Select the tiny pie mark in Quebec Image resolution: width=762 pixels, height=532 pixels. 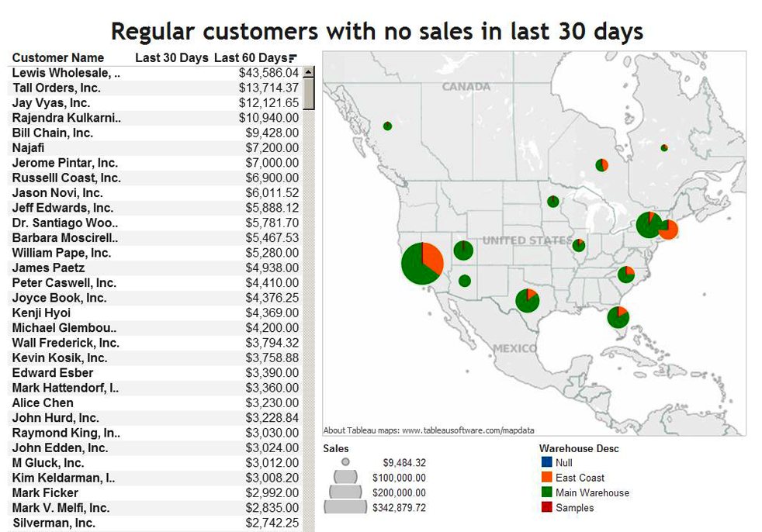pos(664,147)
